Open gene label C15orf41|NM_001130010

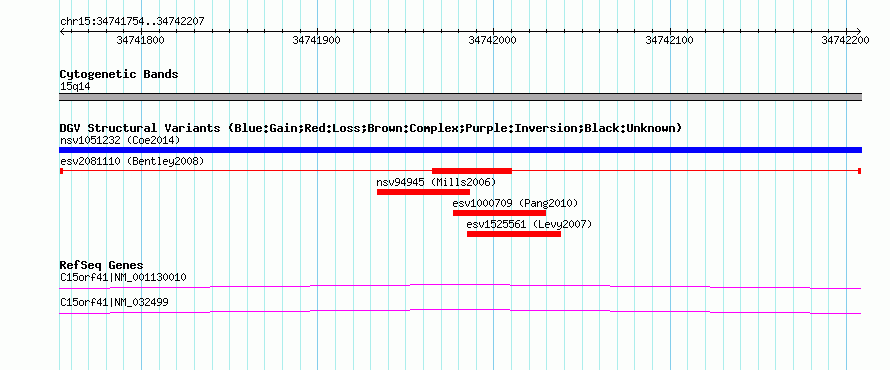pyautogui.click(x=123, y=278)
